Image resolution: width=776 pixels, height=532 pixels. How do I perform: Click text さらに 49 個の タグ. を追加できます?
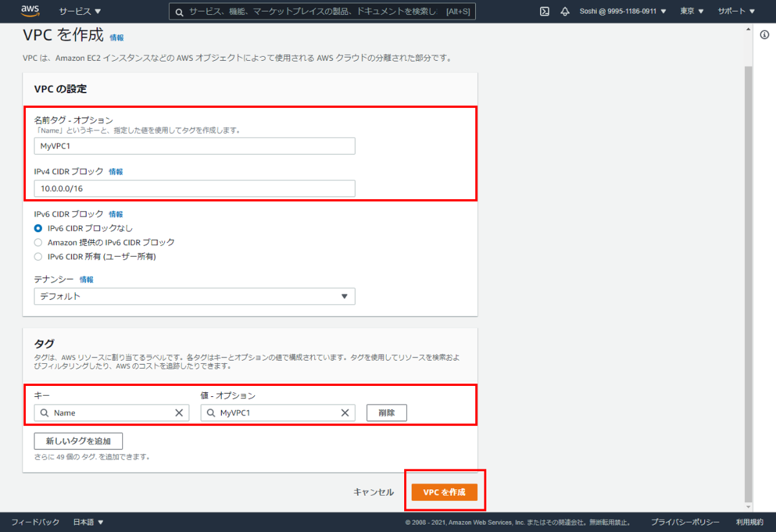tap(92, 456)
